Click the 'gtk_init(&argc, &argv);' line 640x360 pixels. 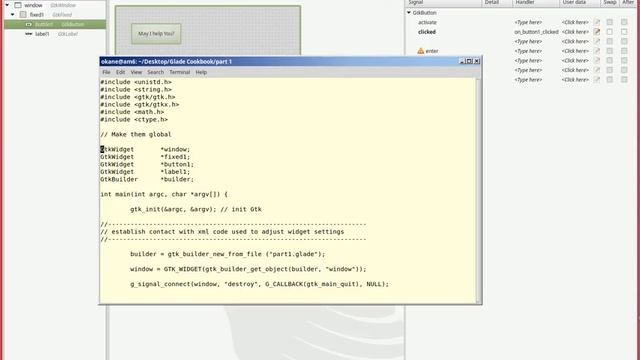pos(196,209)
